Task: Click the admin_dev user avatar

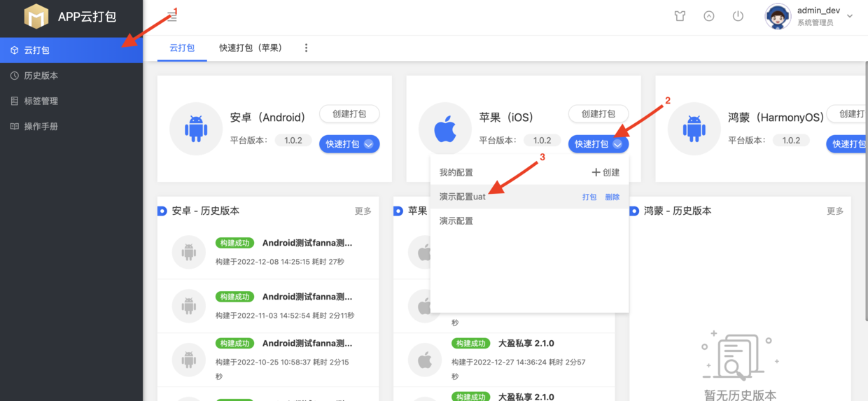Action: [778, 16]
